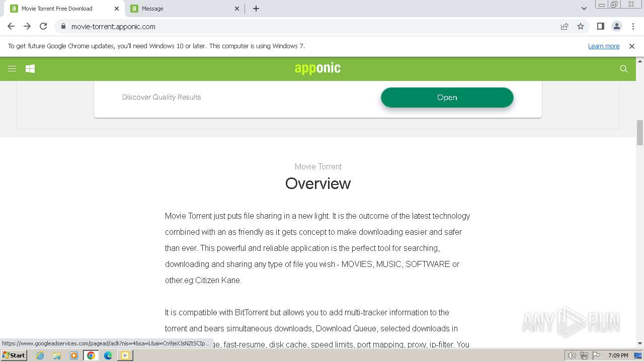
Task: Click the address bar URL
Action: [113, 27]
